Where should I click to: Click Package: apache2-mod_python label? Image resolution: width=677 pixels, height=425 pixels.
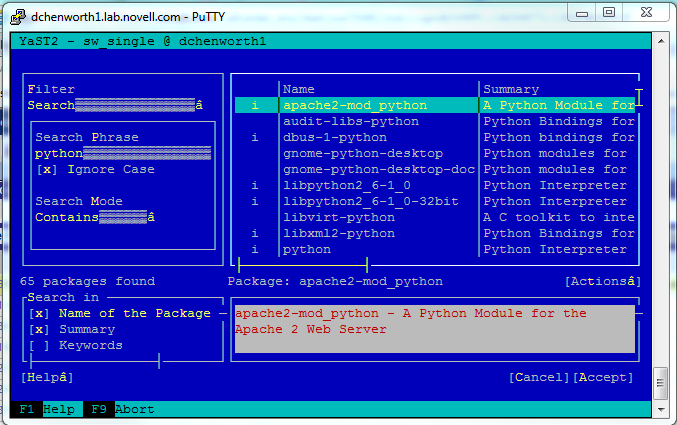coord(335,282)
